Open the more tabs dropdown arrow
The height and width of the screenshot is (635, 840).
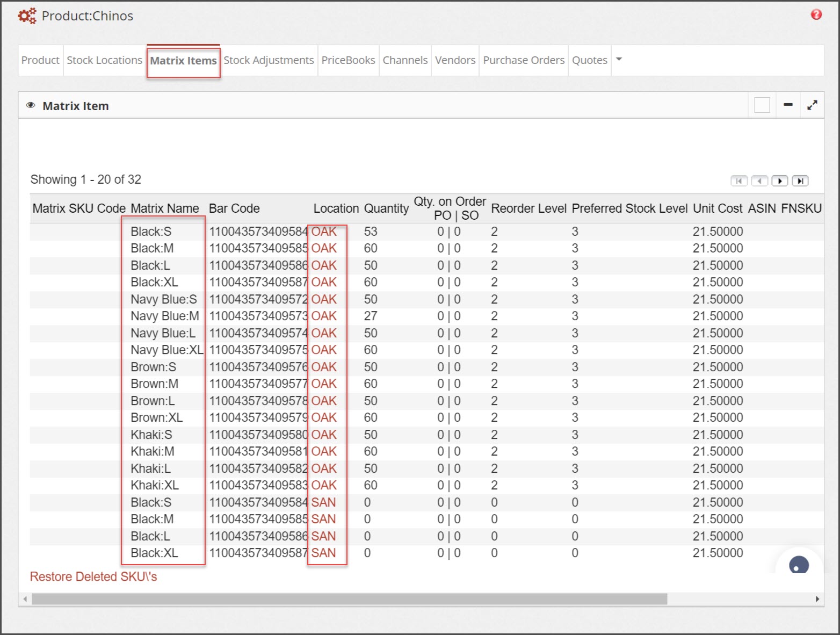tap(619, 59)
